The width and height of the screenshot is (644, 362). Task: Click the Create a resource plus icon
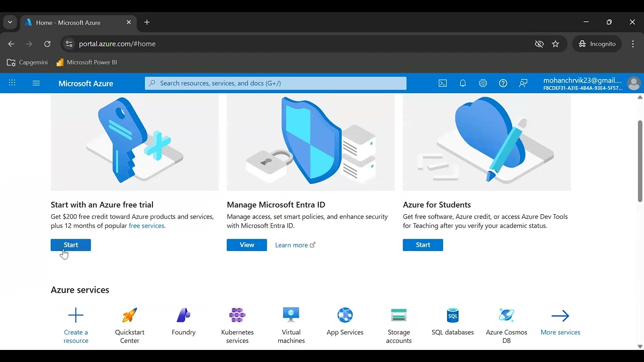pyautogui.click(x=76, y=315)
